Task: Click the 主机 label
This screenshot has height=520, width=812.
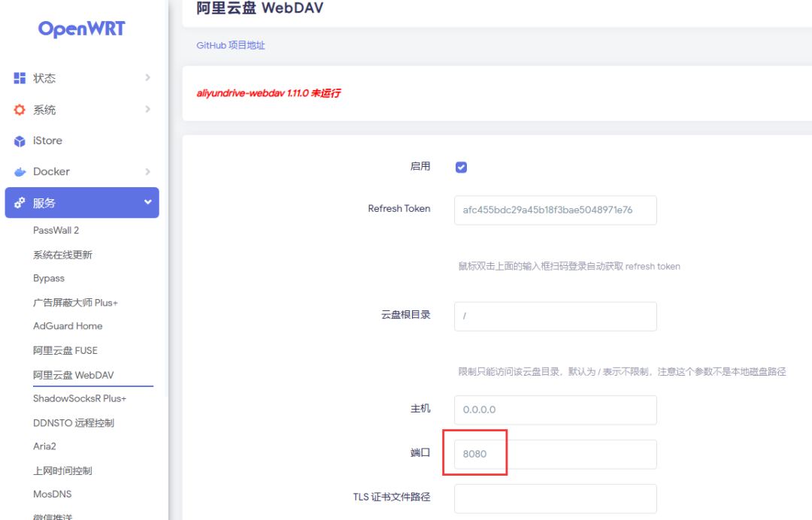Action: (420, 409)
